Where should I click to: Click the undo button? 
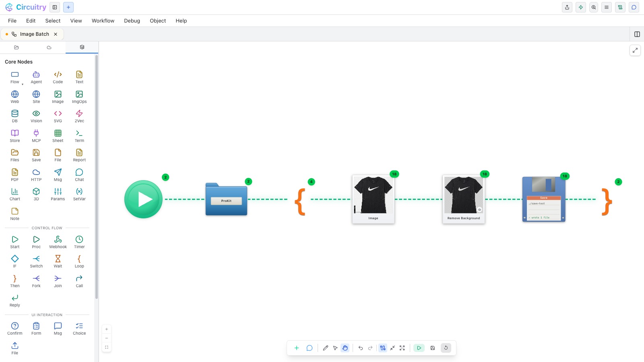(361, 348)
